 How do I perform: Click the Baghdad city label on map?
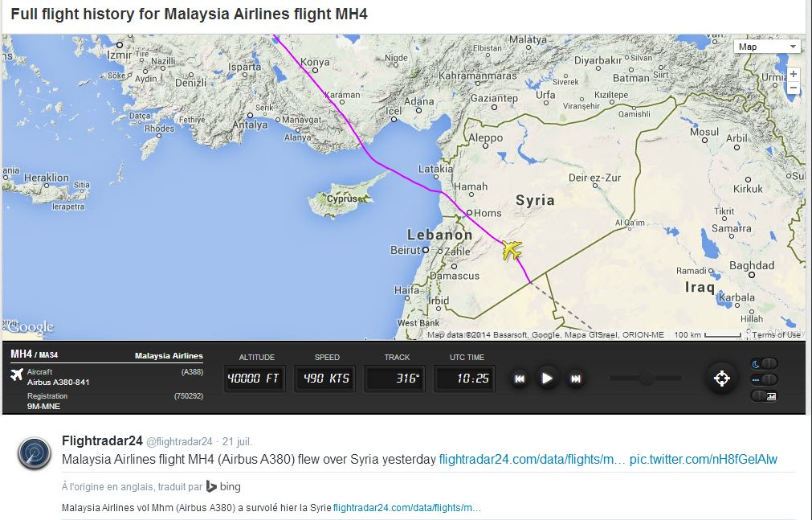[752, 265]
